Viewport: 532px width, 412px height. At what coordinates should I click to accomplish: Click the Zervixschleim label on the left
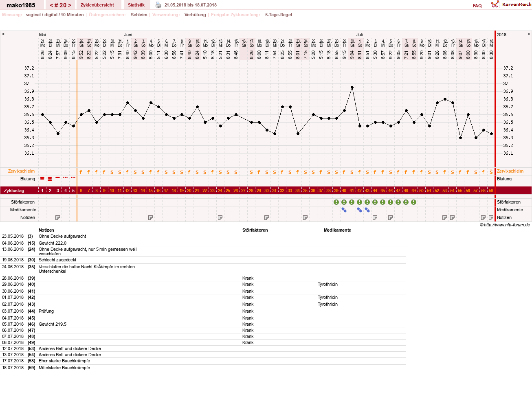tap(21, 171)
